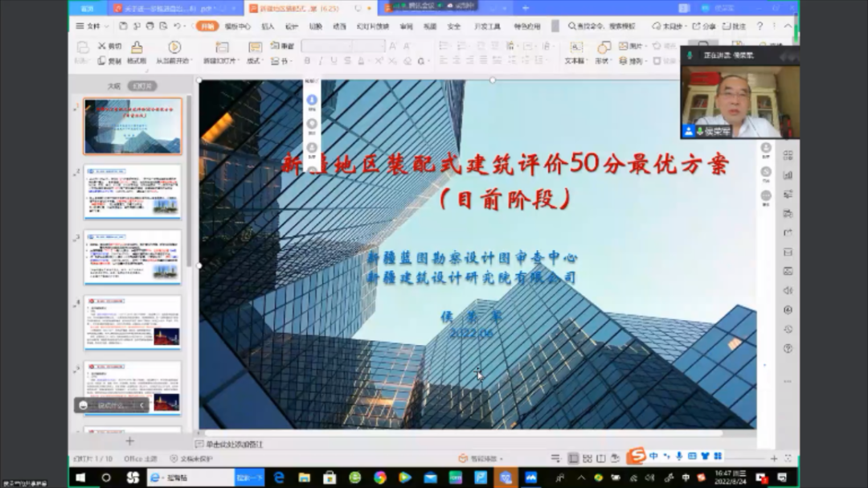
Task: Click the Start Slideshow play icon
Action: 174,48
